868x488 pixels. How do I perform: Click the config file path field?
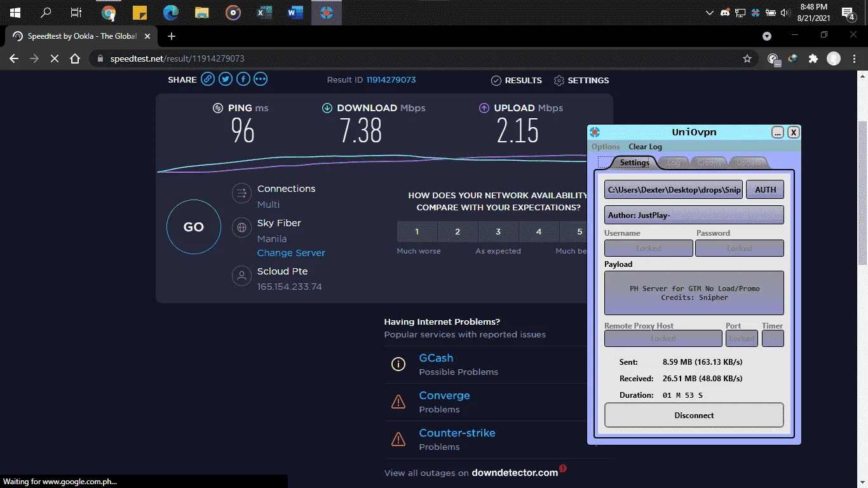point(674,189)
